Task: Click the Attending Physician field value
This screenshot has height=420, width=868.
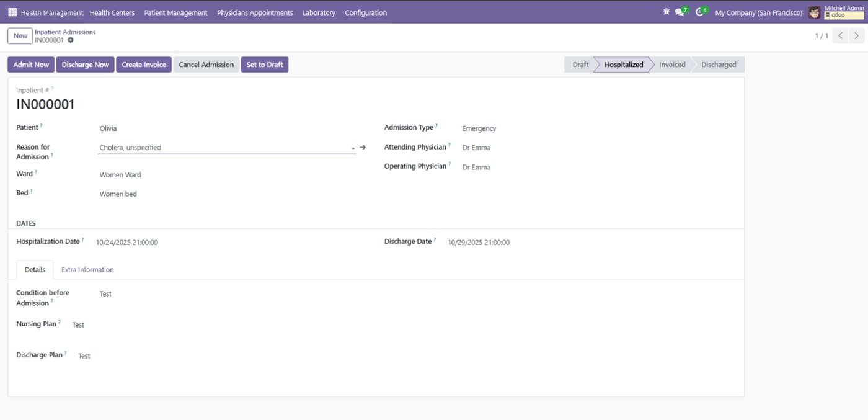Action: coord(476,148)
